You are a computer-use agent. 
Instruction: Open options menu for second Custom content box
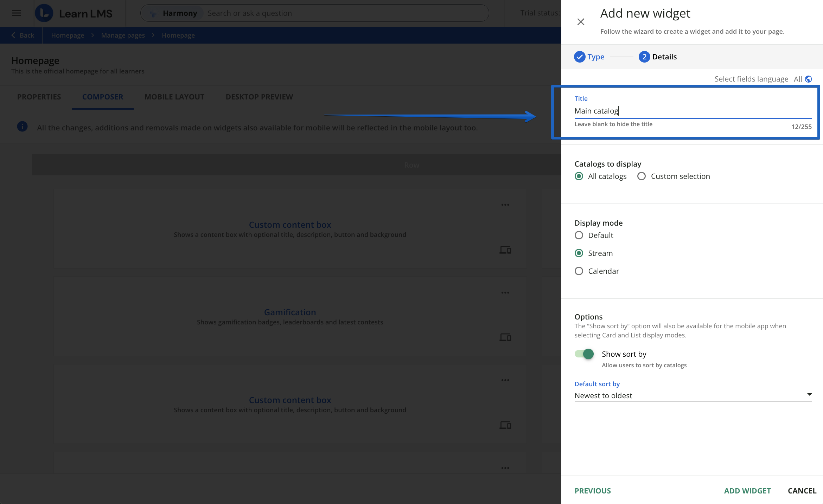(505, 380)
